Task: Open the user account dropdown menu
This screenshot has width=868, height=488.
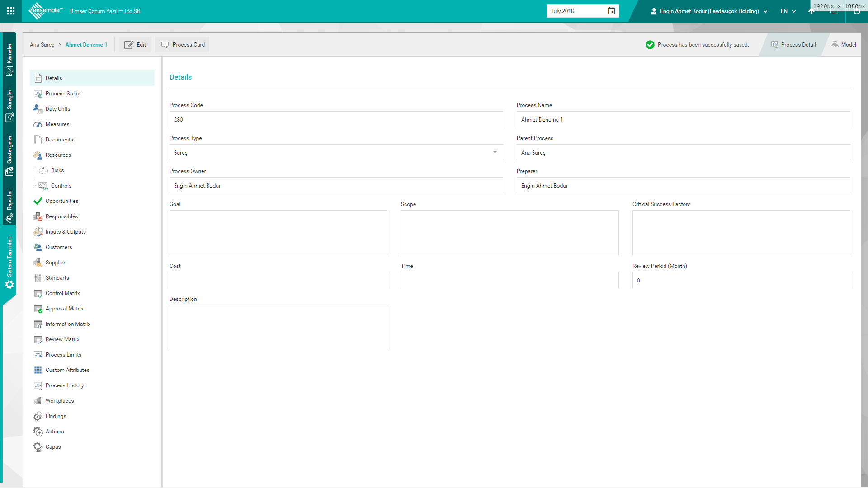Action: pos(709,11)
